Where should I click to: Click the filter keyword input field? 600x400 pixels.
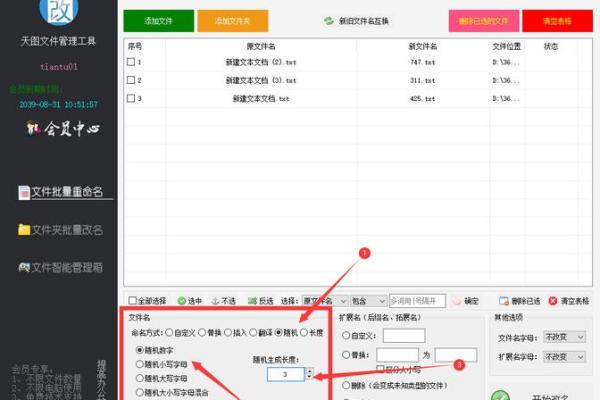tap(417, 301)
